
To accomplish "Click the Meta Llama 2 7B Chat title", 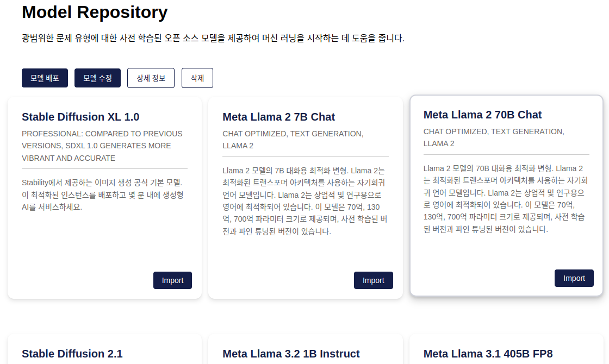I will coord(278,117).
